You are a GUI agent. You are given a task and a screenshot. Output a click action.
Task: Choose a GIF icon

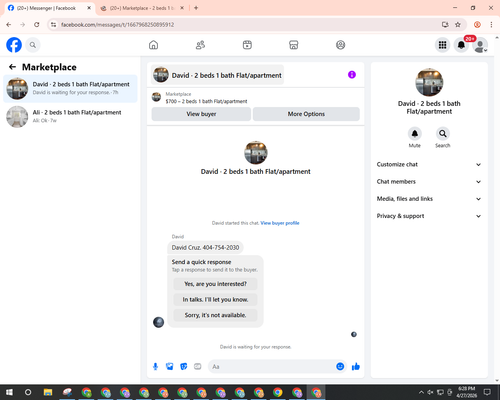(x=198, y=367)
